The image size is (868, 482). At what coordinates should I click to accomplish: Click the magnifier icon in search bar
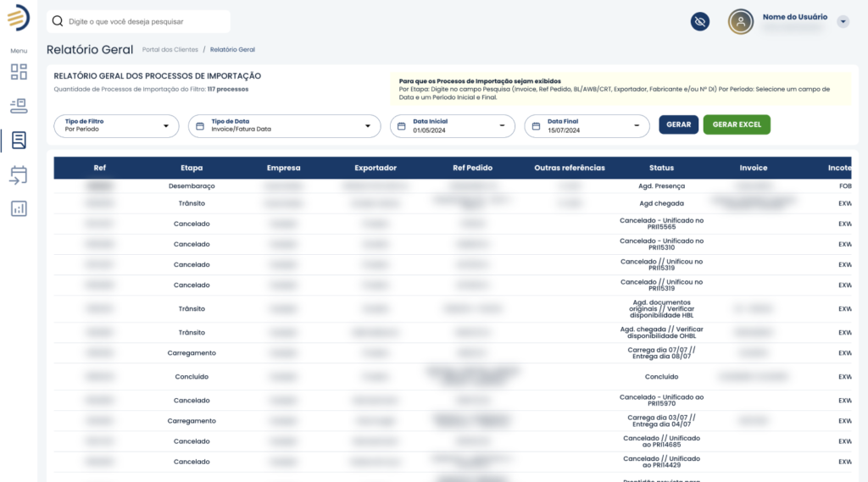coord(58,21)
